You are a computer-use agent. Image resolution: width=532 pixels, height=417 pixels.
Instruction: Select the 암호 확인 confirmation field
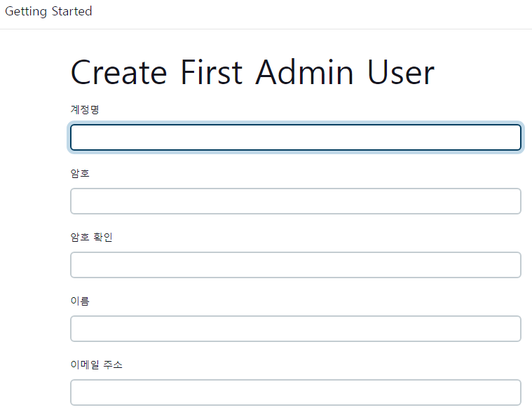click(295, 265)
